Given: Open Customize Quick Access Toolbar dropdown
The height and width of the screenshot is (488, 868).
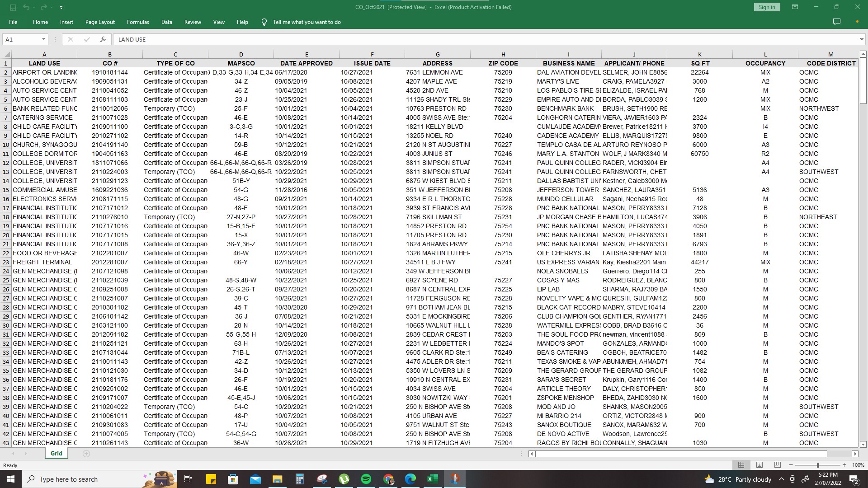Looking at the screenshot, I should tap(61, 8).
